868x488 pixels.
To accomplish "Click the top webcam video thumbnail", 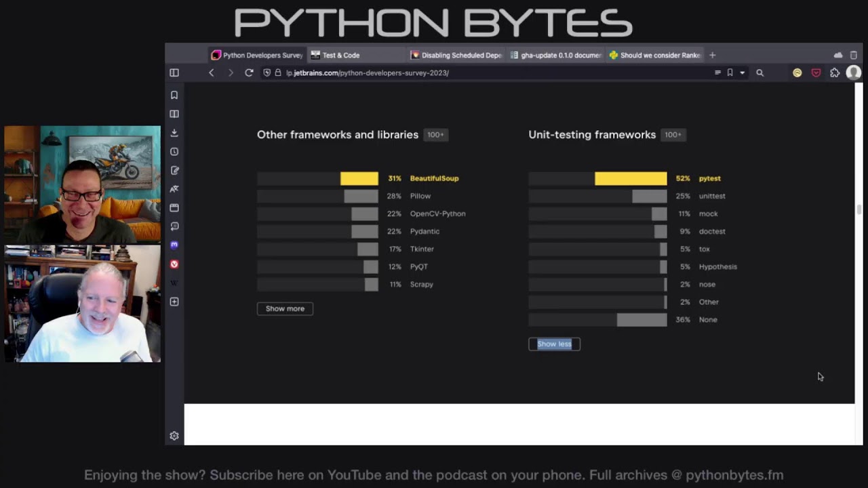I will click(x=82, y=184).
